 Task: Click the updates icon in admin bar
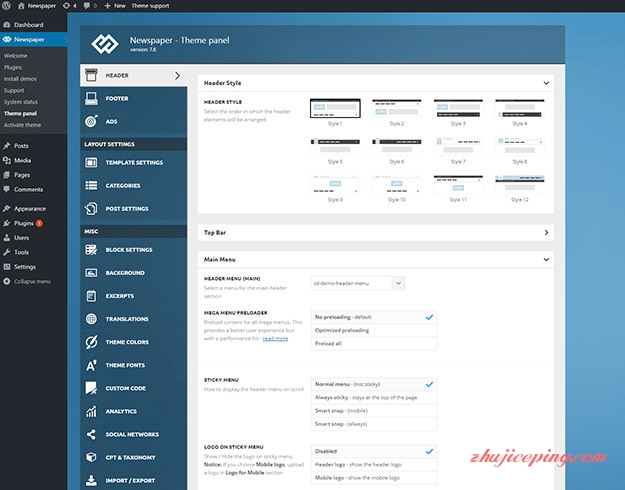tap(66, 6)
